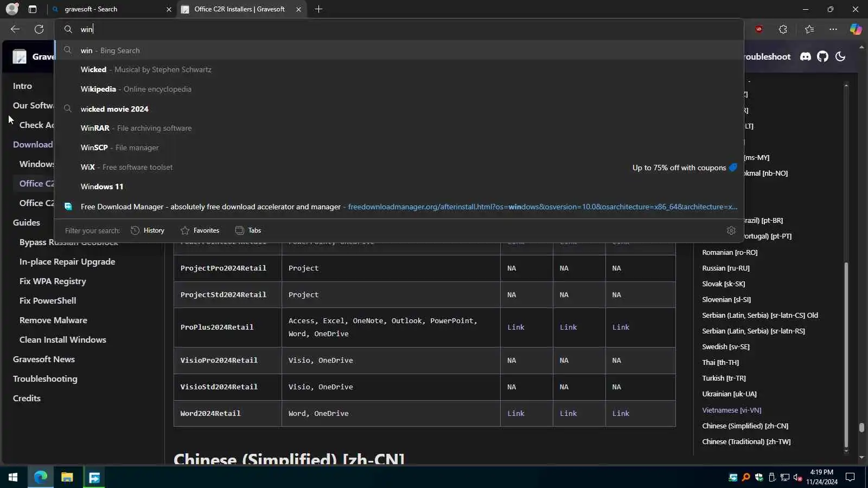Go to Gravesoft News in sidebar
Viewport: 868px width, 488px height.
coord(44,359)
